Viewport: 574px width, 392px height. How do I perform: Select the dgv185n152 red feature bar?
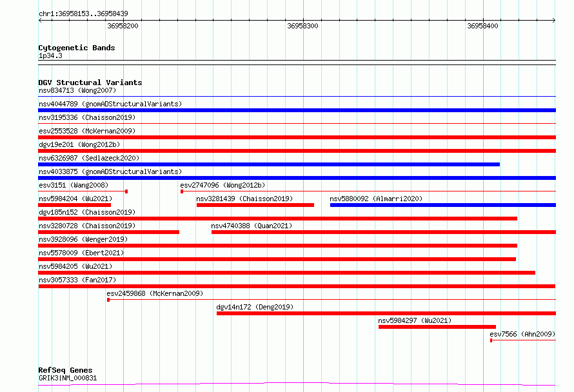point(277,219)
